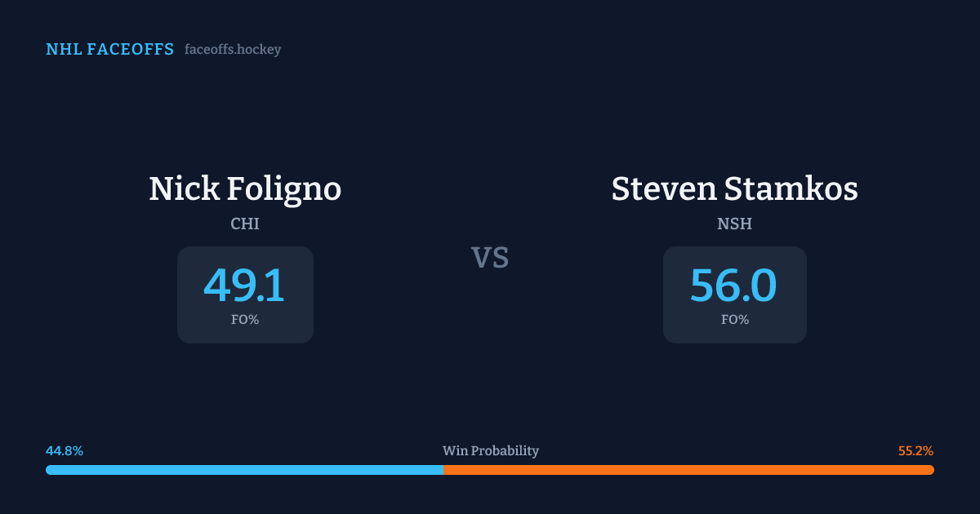
Task: Click the blue segment of probability bar
Action: click(245, 470)
